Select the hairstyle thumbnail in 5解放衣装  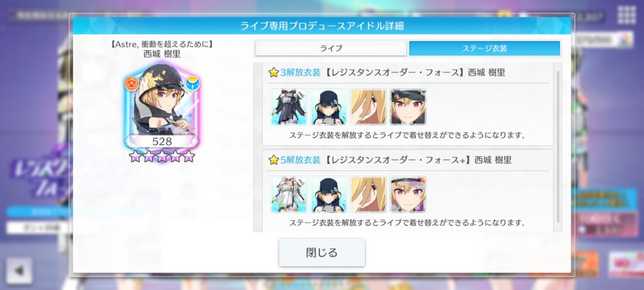click(x=369, y=194)
